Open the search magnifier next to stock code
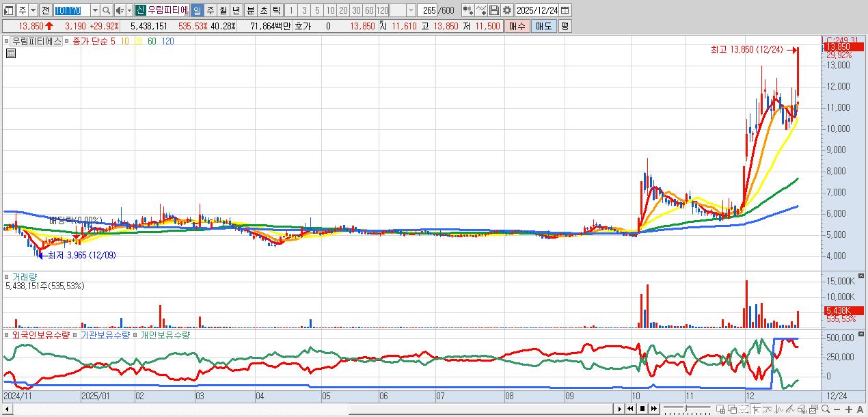The width and height of the screenshot is (868, 417). pos(106,11)
